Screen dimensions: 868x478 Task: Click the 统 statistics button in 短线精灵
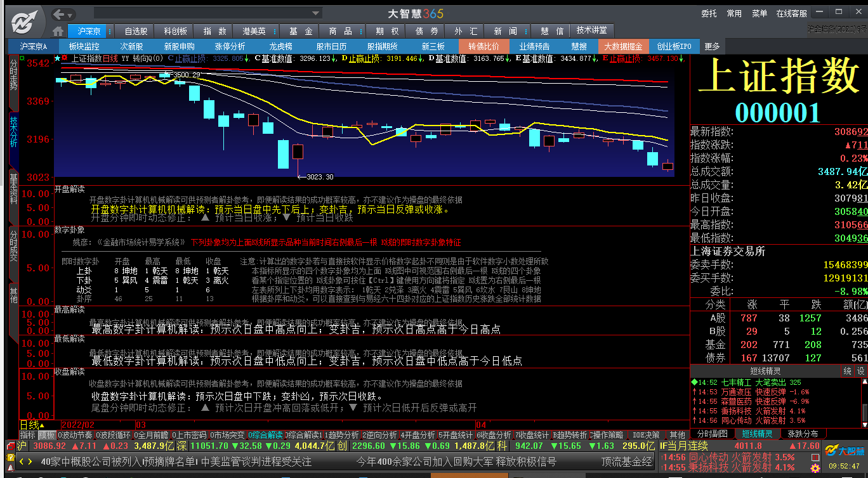coord(847,371)
